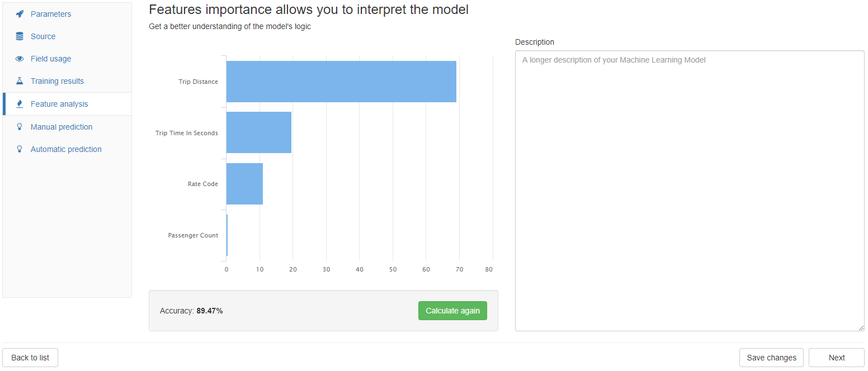Click the rocket icon next to Parameters
Screen dimensions: 868x371
(x=20, y=14)
